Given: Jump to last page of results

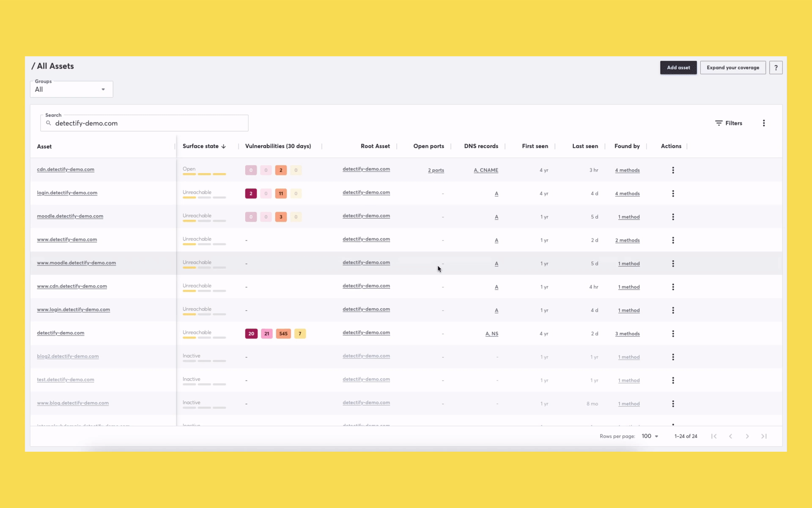Looking at the screenshot, I should (764, 436).
